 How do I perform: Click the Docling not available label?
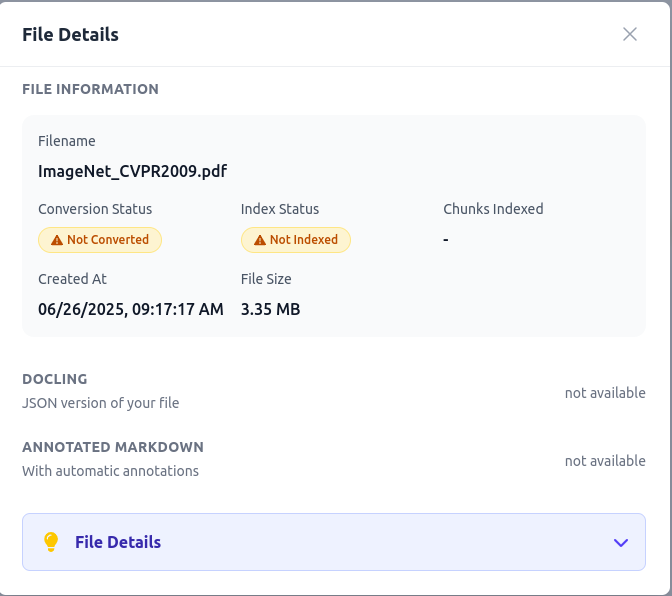point(605,393)
